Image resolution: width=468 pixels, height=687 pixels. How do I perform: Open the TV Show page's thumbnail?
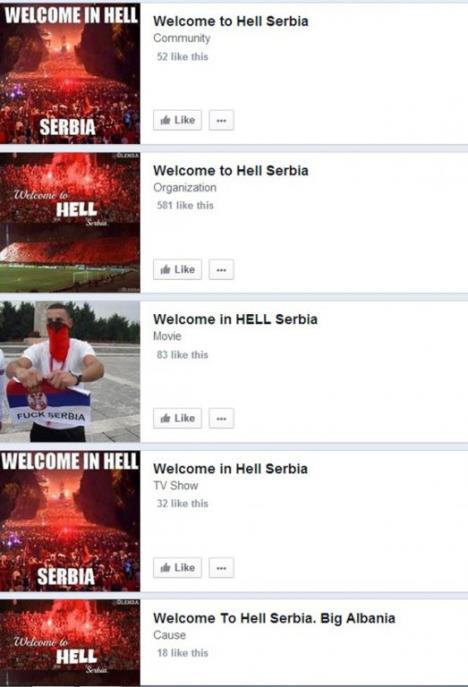(x=70, y=521)
